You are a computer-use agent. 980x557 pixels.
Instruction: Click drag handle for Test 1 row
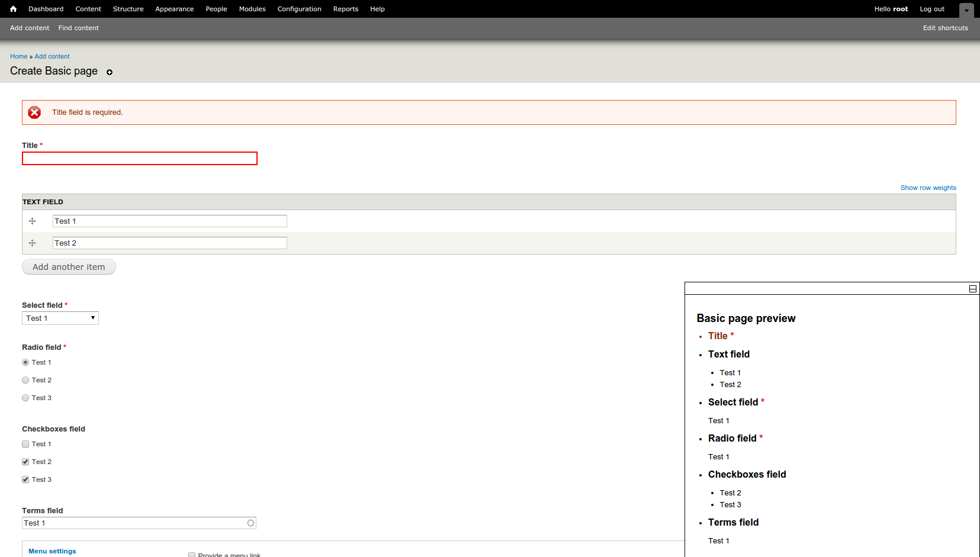[x=33, y=221]
